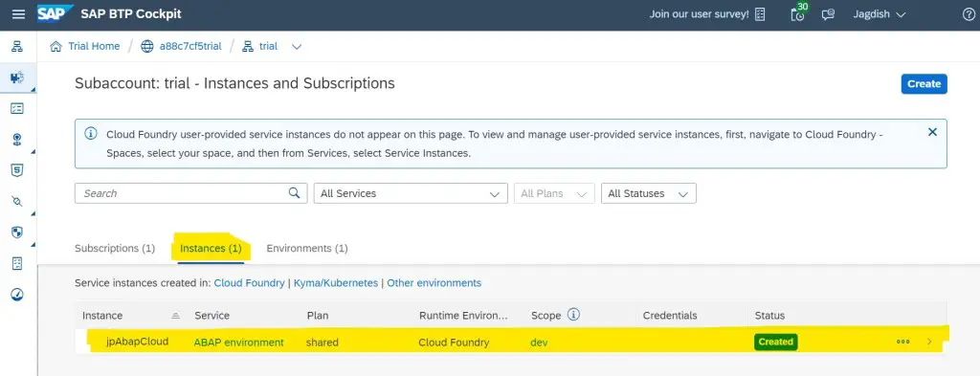Open the All Services dropdown
This screenshot has width=980, height=376.
click(411, 193)
